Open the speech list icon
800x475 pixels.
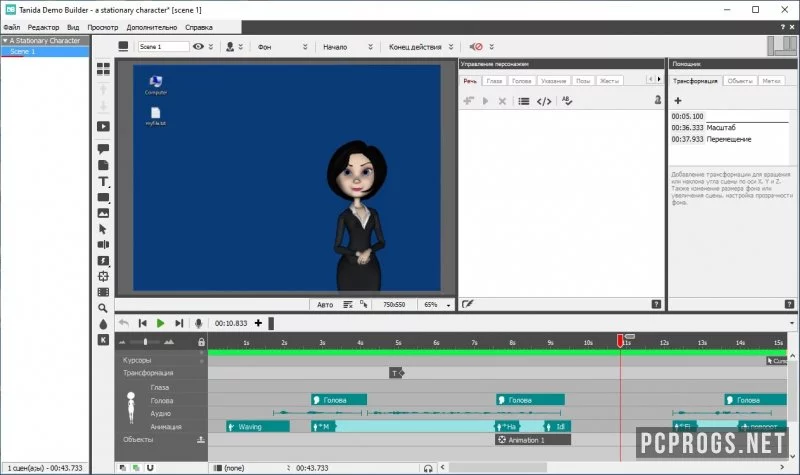(x=523, y=101)
